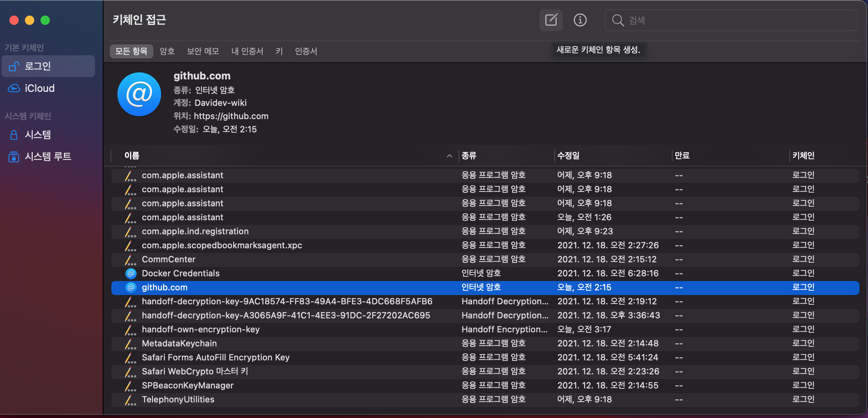868x418 pixels.
Task: Click pencil icon beside handoff-decryption-key-9AC18574
Action: [130, 302]
